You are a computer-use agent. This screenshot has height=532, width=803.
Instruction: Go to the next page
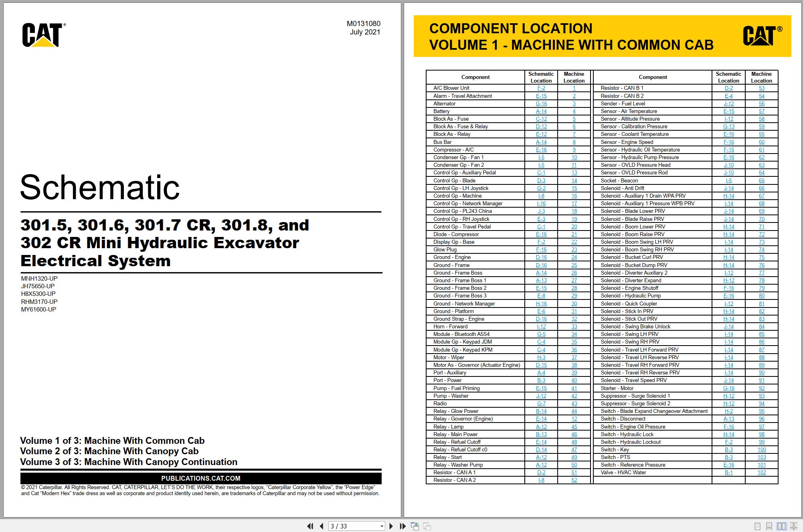point(391,526)
